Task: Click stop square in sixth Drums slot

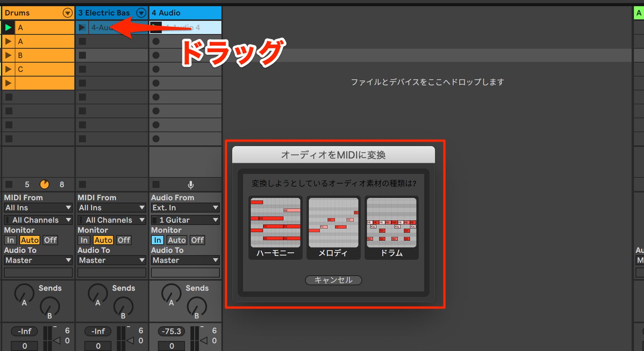Action: click(x=9, y=97)
